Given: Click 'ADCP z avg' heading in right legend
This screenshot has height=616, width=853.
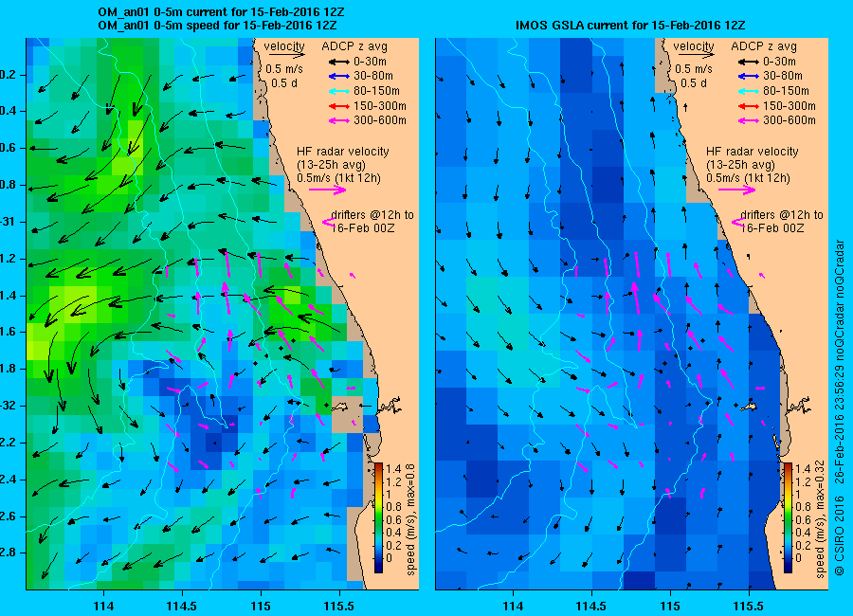Looking at the screenshot, I should [764, 46].
